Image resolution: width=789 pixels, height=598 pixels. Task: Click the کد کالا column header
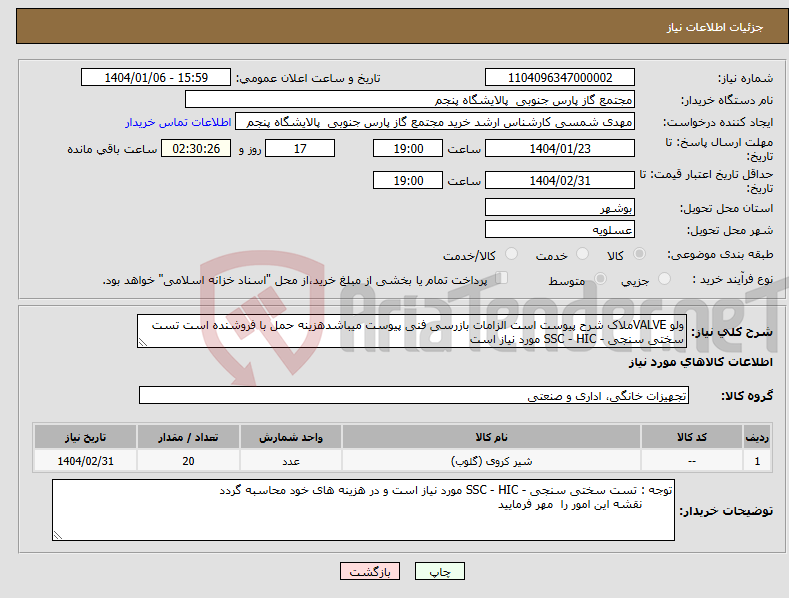(692, 436)
